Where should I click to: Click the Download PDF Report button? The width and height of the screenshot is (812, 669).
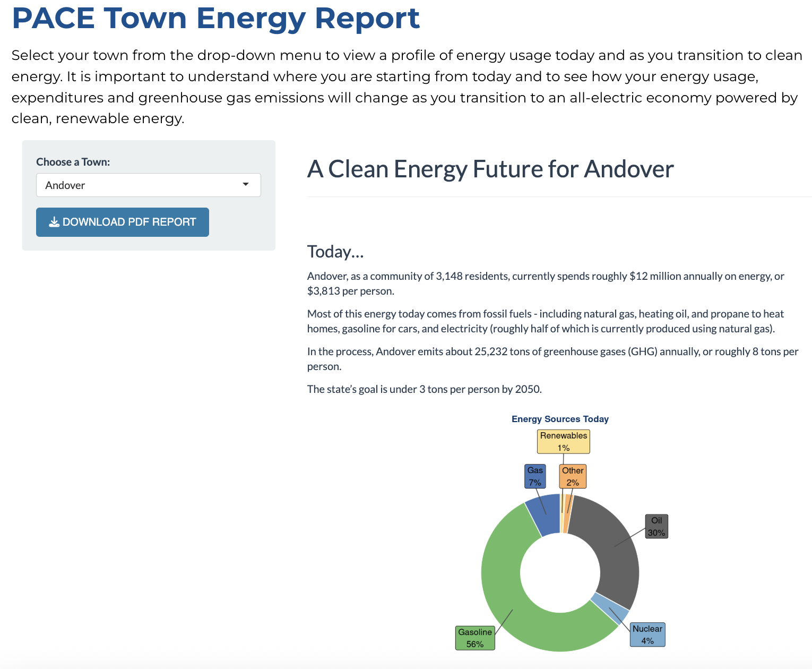(x=123, y=222)
